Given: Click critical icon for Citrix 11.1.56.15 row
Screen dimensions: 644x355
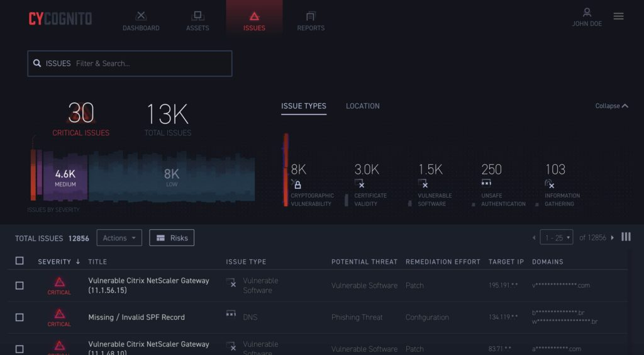Looking at the screenshot, I should 60,282.
